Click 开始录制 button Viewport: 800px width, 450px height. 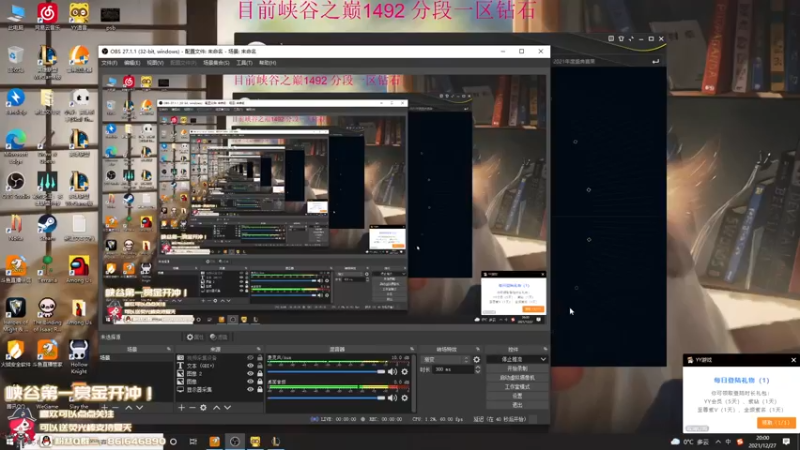tap(517, 368)
